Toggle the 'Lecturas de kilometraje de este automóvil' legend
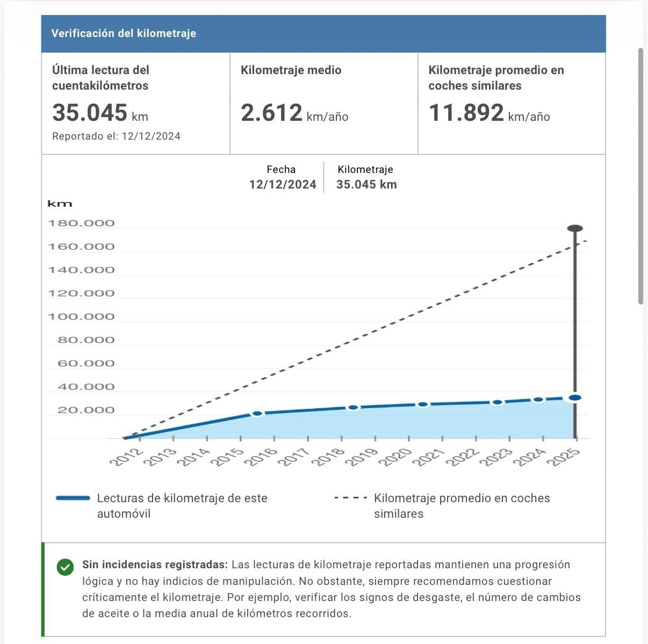 pyautogui.click(x=182, y=505)
